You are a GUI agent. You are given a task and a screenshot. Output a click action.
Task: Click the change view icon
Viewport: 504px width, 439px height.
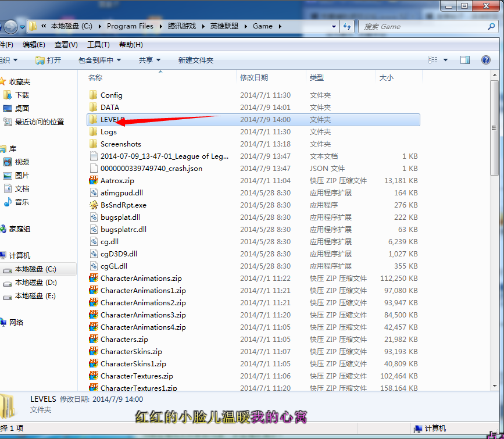(x=433, y=60)
